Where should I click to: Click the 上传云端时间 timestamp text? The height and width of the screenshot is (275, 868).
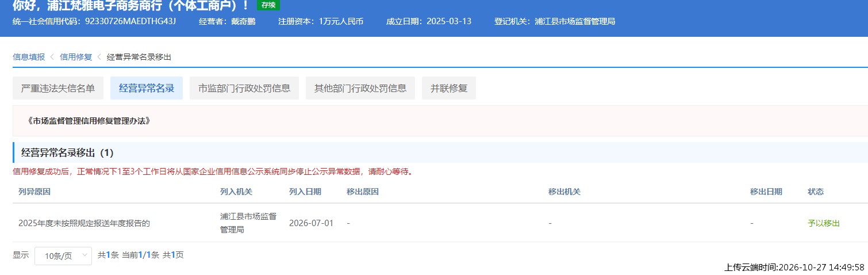[x=794, y=267]
